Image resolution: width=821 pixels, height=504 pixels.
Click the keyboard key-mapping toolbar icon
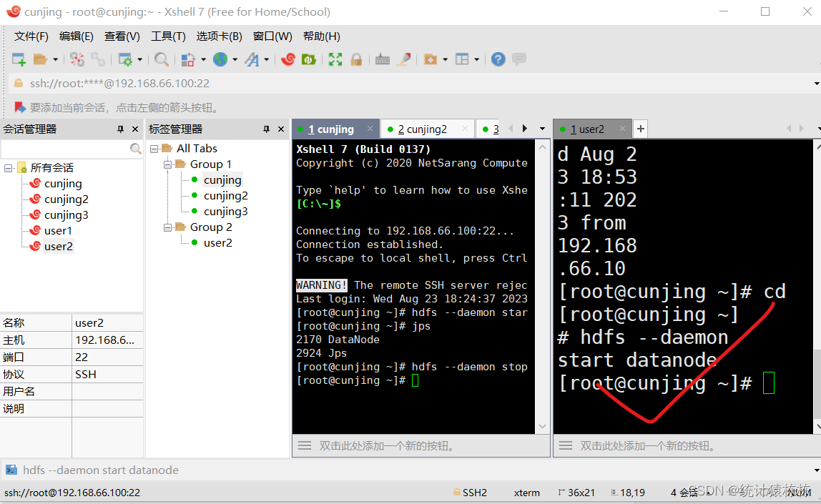[383, 59]
